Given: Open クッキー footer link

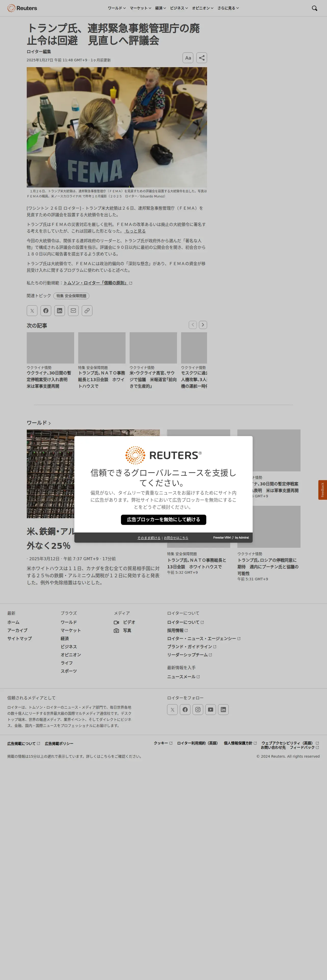Looking at the screenshot, I should (163, 743).
